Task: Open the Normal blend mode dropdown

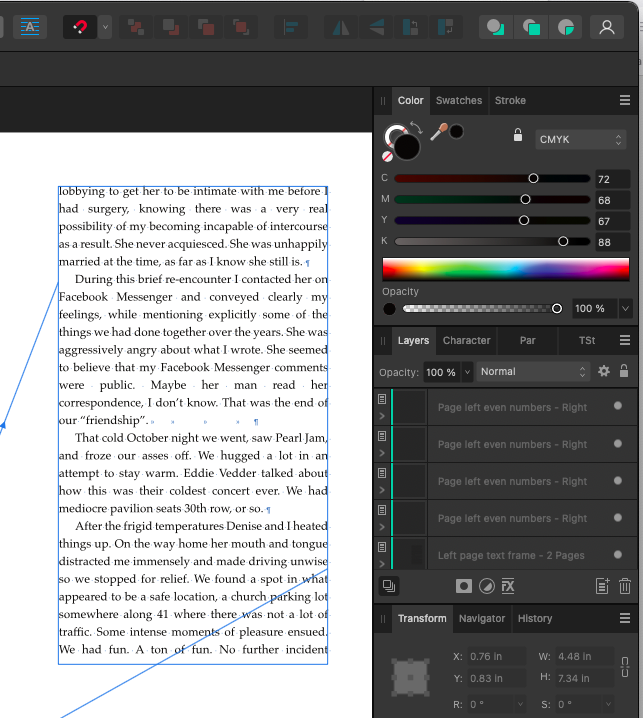Action: point(532,371)
